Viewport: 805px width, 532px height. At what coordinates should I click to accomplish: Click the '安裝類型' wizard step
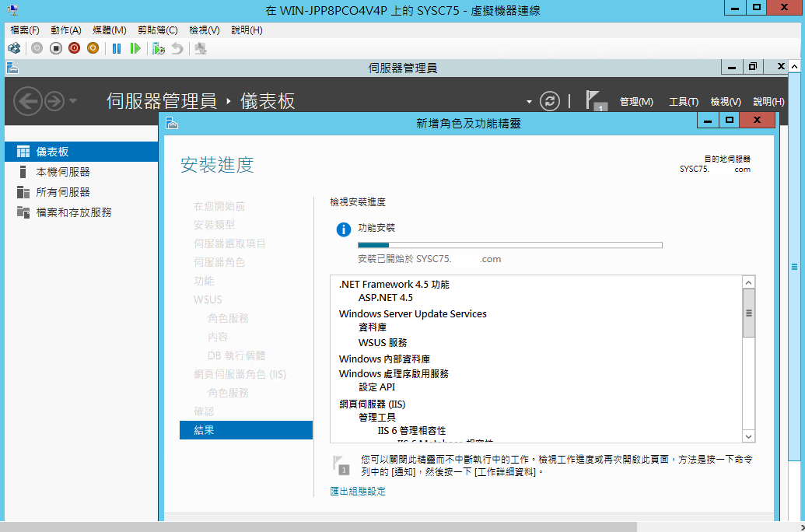pyautogui.click(x=214, y=225)
